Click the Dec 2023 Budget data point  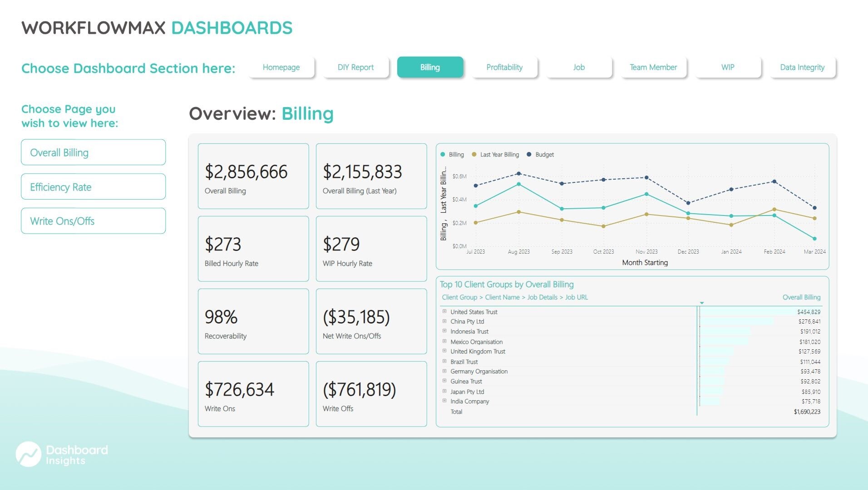[688, 203]
